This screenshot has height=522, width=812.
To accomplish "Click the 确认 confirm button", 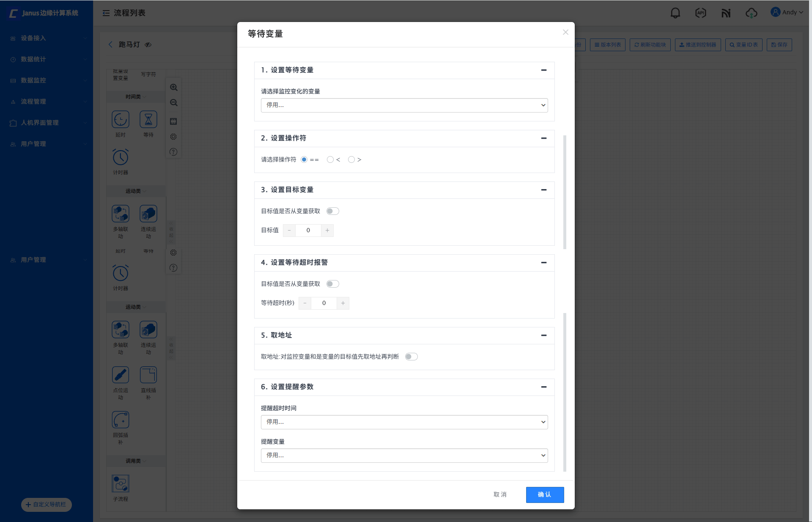I will click(x=544, y=495).
